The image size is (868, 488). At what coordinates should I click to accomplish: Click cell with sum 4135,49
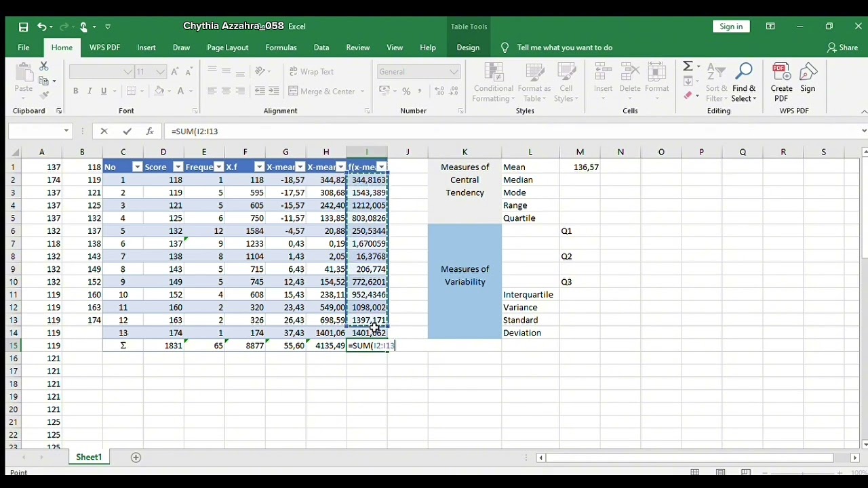(x=326, y=346)
